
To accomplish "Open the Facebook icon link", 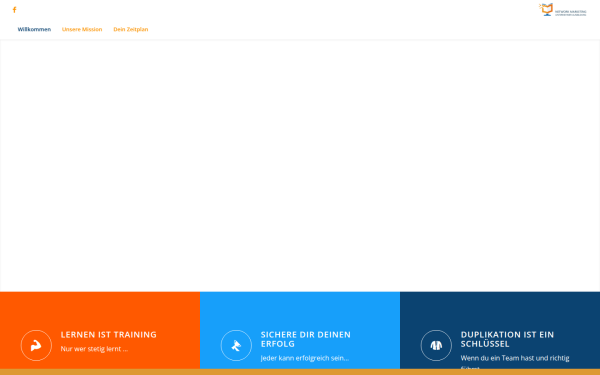I will tap(15, 10).
